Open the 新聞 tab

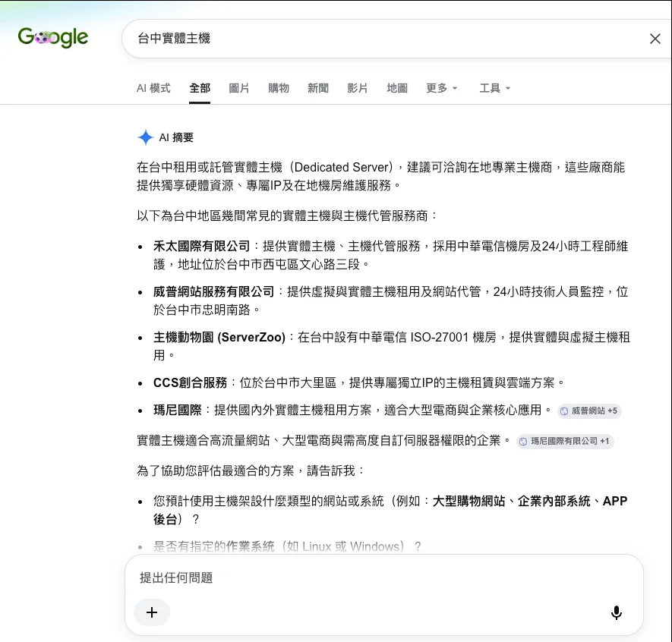click(318, 88)
